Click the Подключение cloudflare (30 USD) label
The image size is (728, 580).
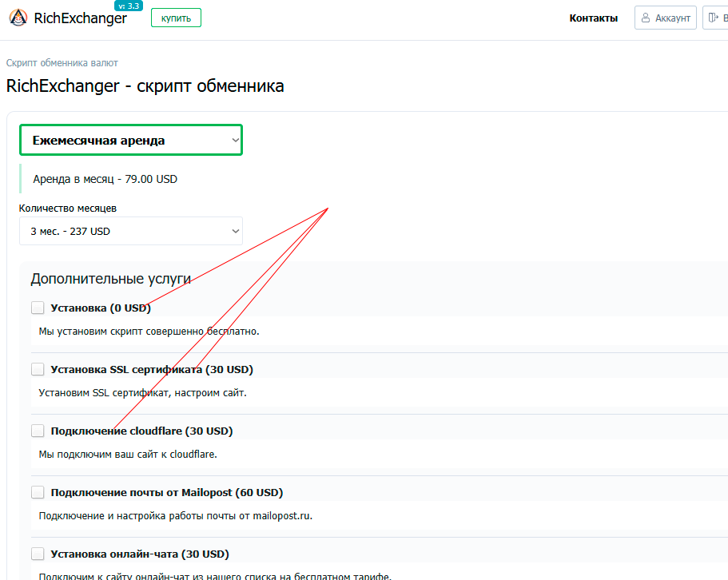pyautogui.click(x=141, y=431)
